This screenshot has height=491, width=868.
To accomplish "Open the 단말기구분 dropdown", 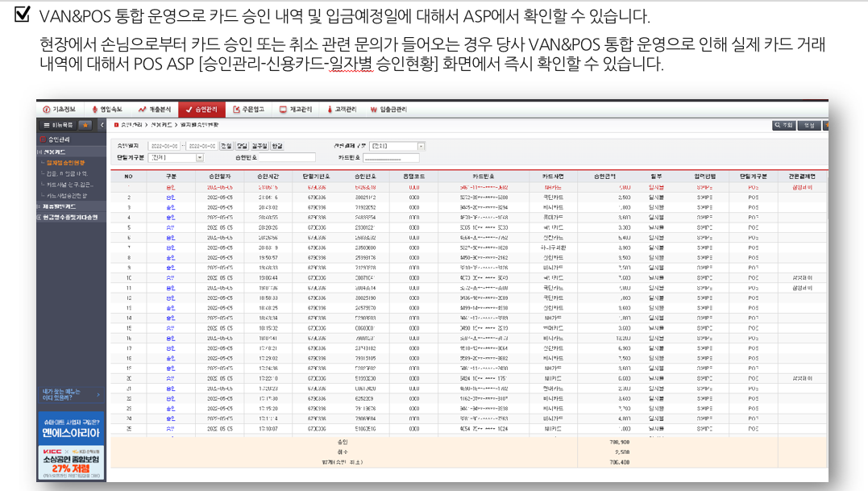I will 200,158.
